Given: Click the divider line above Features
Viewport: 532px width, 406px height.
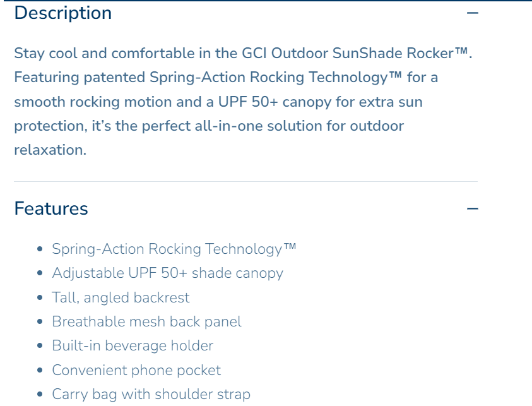Looking at the screenshot, I should [245, 181].
